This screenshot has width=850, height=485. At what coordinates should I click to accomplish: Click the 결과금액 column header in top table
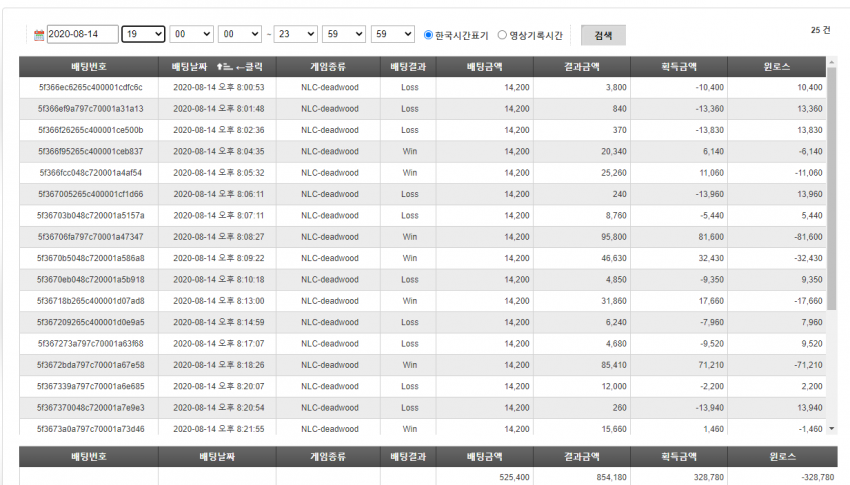point(582,67)
